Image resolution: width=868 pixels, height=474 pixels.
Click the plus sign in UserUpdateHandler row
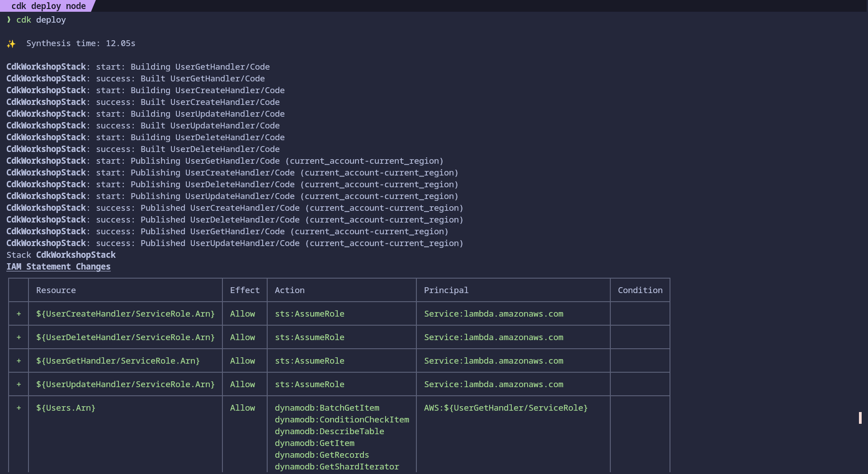[19, 384]
